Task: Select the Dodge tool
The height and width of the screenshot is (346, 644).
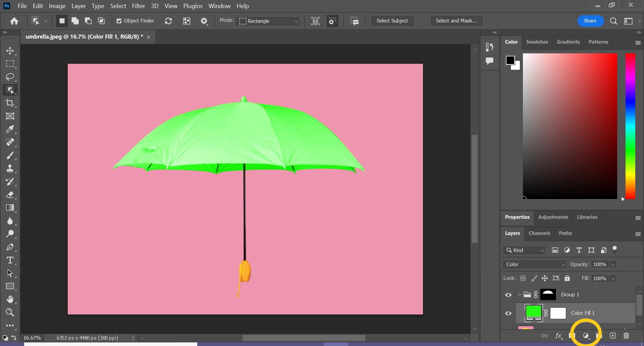Action: 10,234
